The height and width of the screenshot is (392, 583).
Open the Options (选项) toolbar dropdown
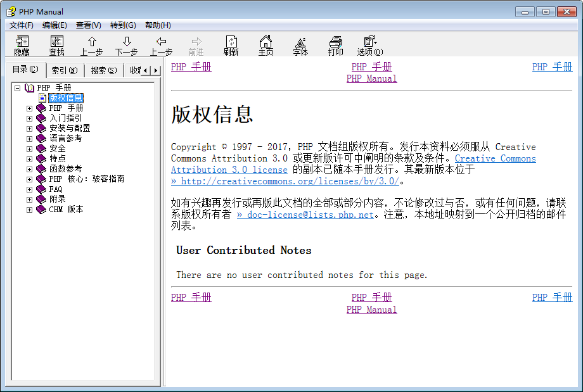pyautogui.click(x=370, y=42)
